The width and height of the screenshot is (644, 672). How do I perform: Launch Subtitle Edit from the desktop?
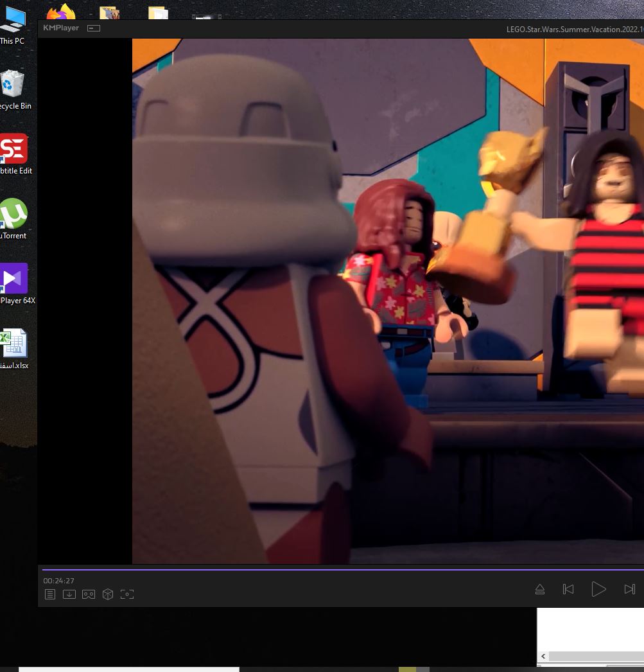tap(13, 153)
